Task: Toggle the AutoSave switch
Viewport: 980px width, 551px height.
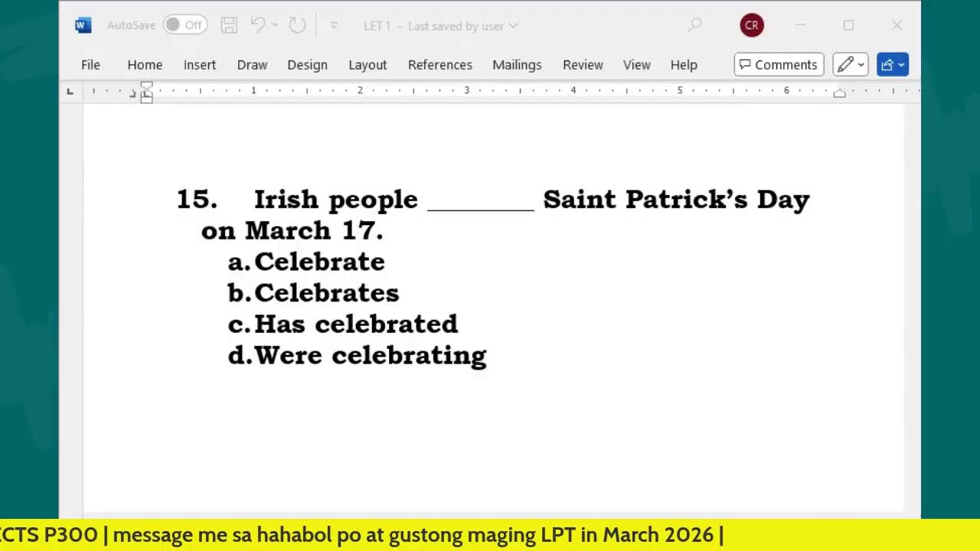Action: click(185, 25)
